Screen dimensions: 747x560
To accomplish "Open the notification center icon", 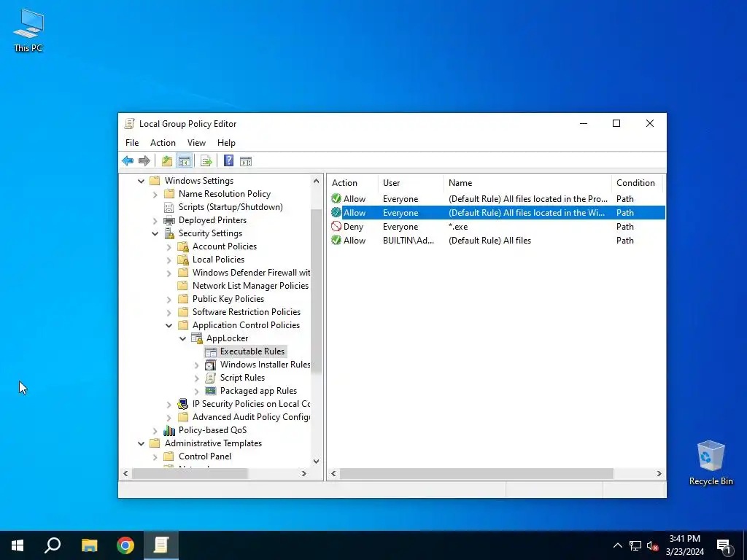I will point(724,545).
